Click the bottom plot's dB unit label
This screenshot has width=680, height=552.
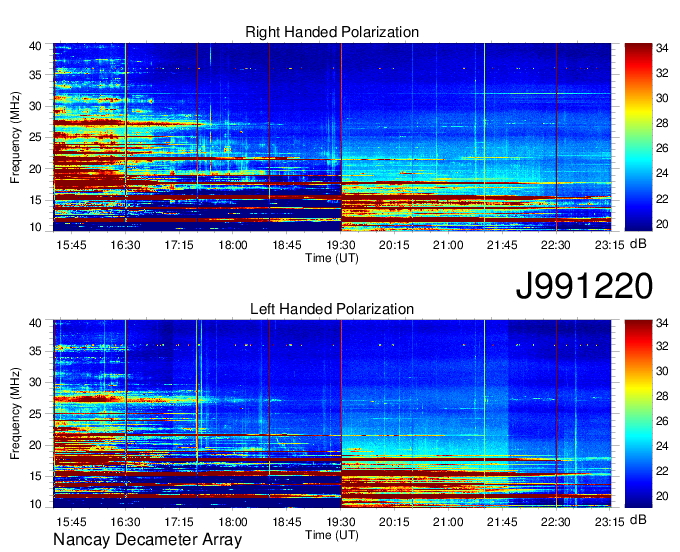638,520
